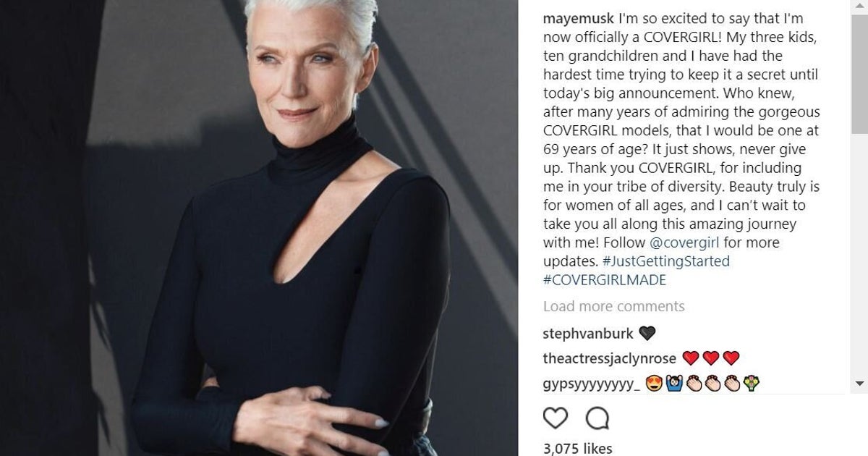
Task: Click the scrollbar track on the right
Action: [x=861, y=253]
